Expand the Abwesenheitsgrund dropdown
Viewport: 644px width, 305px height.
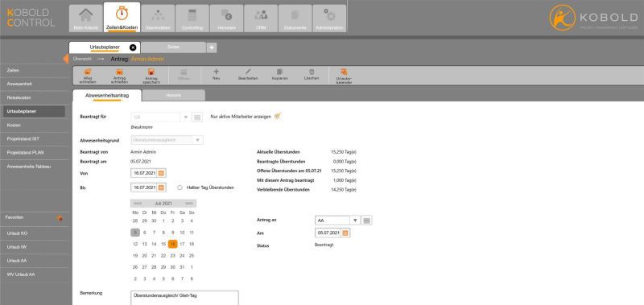[x=197, y=140]
